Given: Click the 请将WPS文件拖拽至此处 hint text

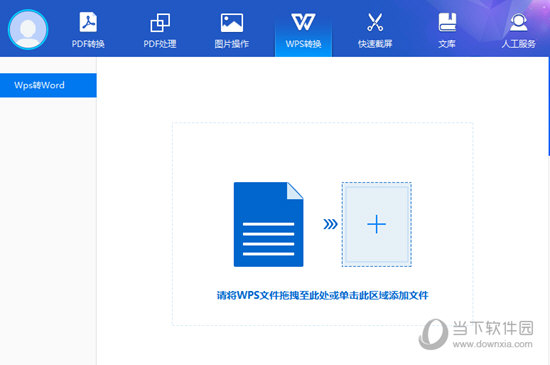Looking at the screenshot, I should point(322,295).
